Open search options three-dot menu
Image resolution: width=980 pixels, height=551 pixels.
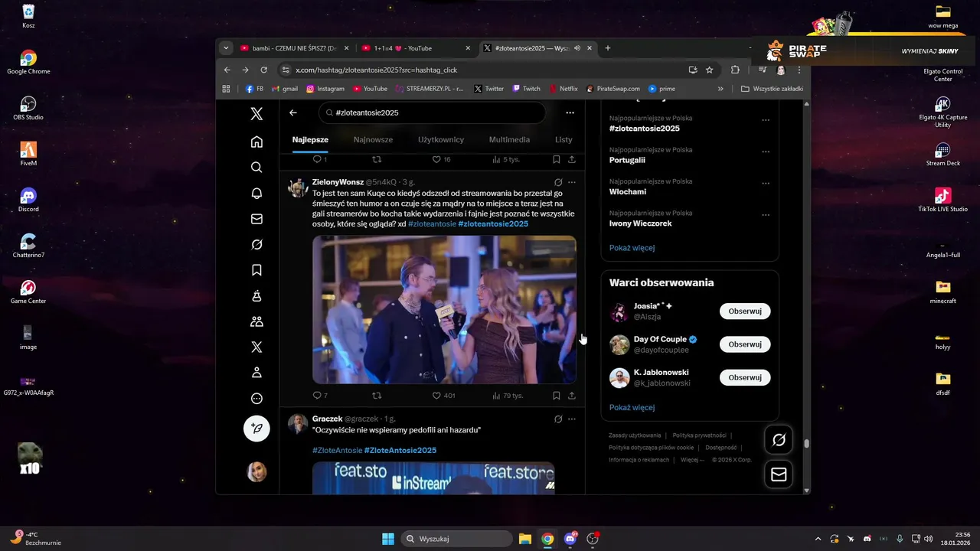tap(570, 112)
